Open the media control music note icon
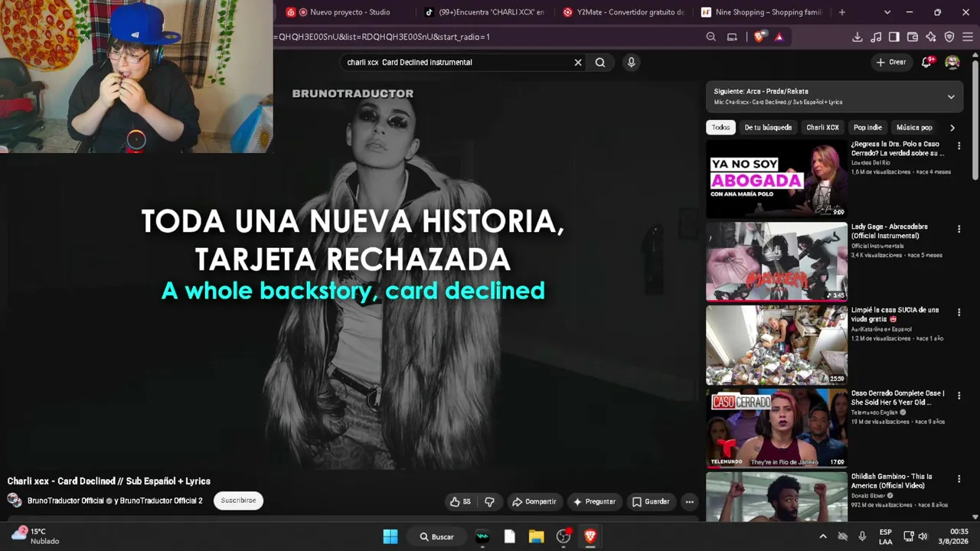This screenshot has height=551, width=980. click(x=876, y=37)
